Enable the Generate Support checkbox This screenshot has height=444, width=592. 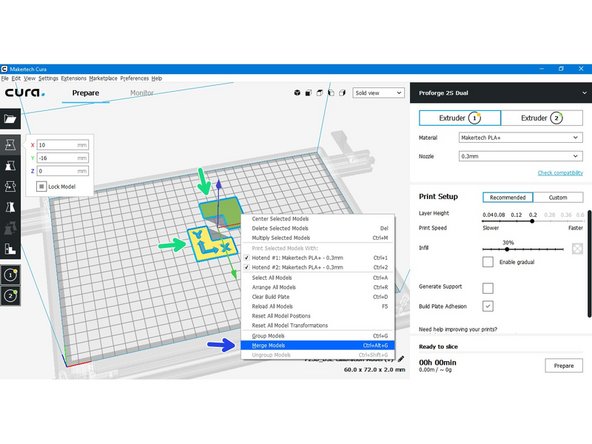(488, 288)
